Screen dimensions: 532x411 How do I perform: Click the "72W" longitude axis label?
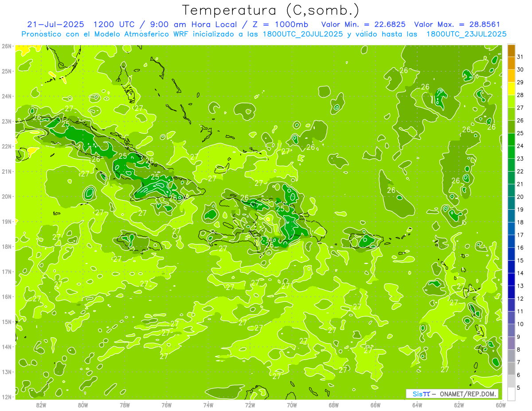tap(250, 405)
